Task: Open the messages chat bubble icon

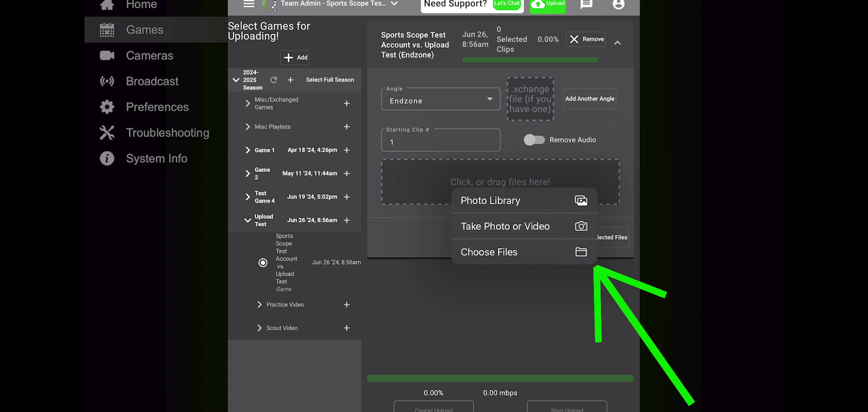Action: [x=586, y=5]
